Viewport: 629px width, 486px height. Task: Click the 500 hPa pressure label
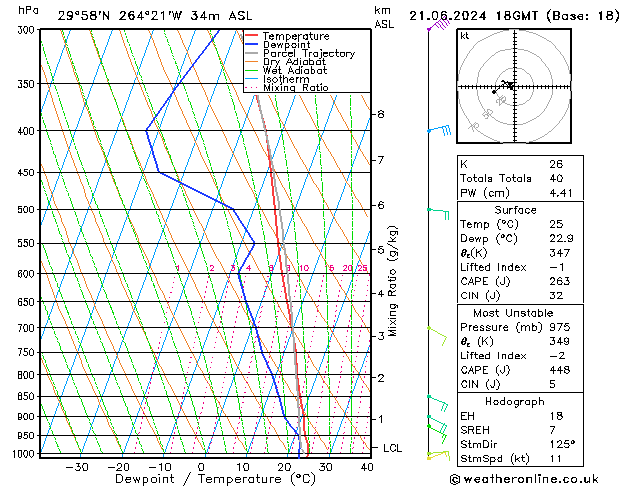tap(28, 209)
